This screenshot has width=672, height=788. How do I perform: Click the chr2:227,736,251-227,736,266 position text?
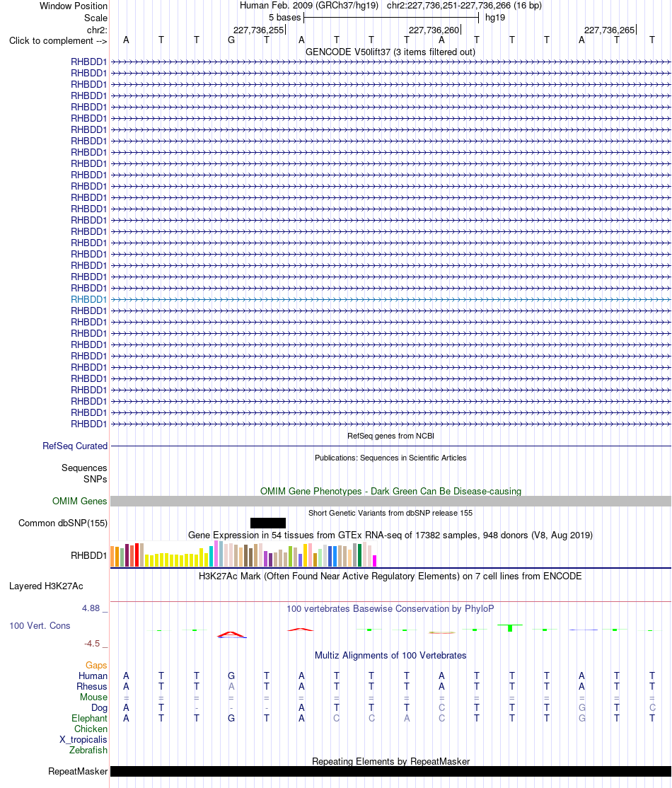coord(464,6)
